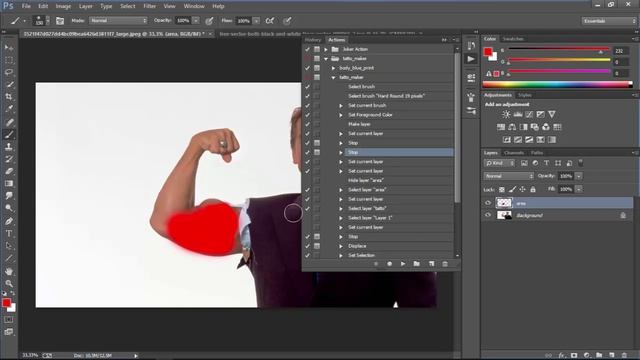Click the foreground color swatch in toolbar

coord(6,303)
